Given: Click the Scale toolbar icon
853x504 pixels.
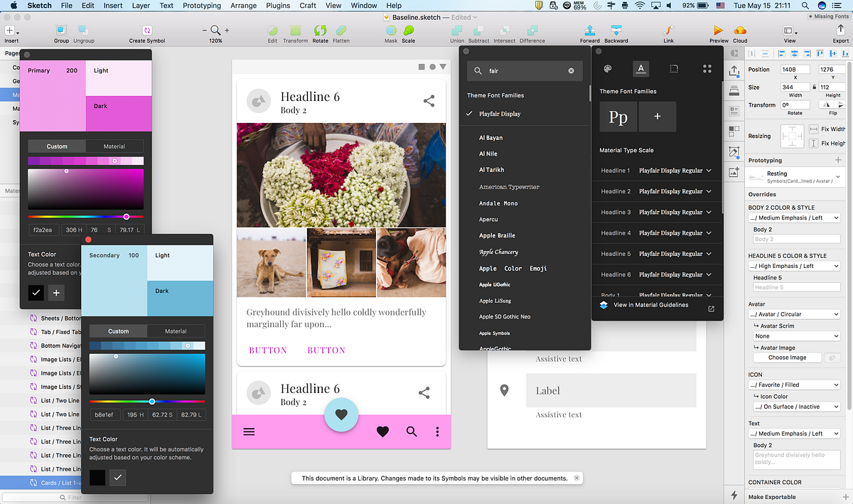Looking at the screenshot, I should [409, 31].
